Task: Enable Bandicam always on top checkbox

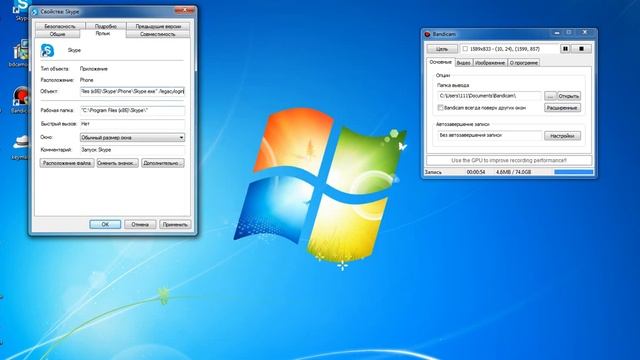Action: click(440, 108)
